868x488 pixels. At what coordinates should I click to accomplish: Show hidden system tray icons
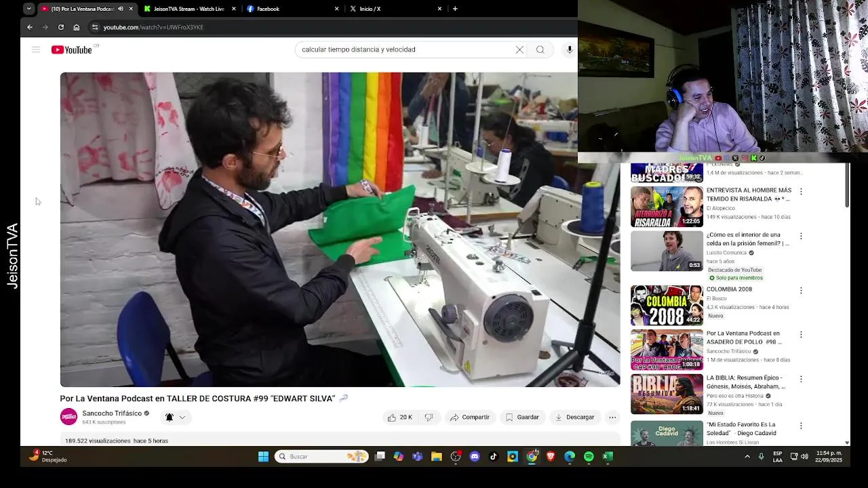pyautogui.click(x=747, y=457)
